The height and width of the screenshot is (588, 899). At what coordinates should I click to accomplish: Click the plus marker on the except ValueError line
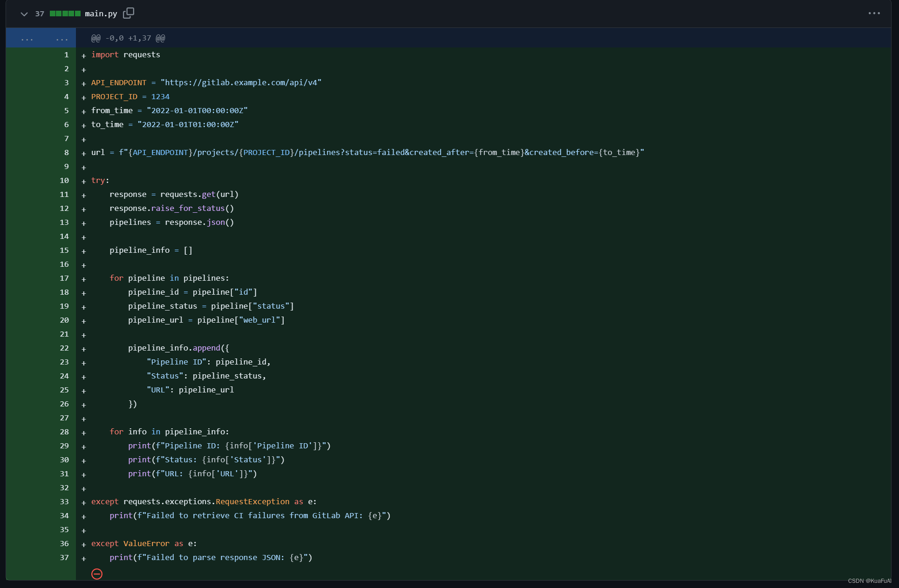[84, 545]
